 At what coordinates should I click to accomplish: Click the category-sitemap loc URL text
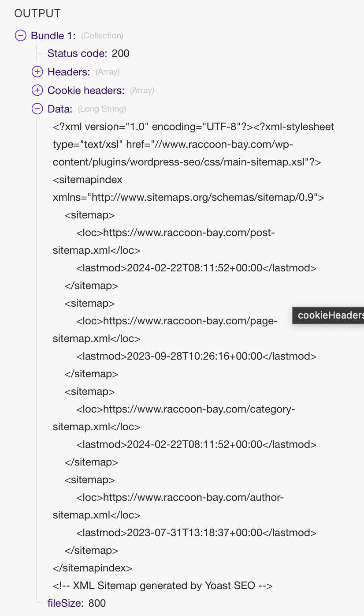[x=174, y=418]
